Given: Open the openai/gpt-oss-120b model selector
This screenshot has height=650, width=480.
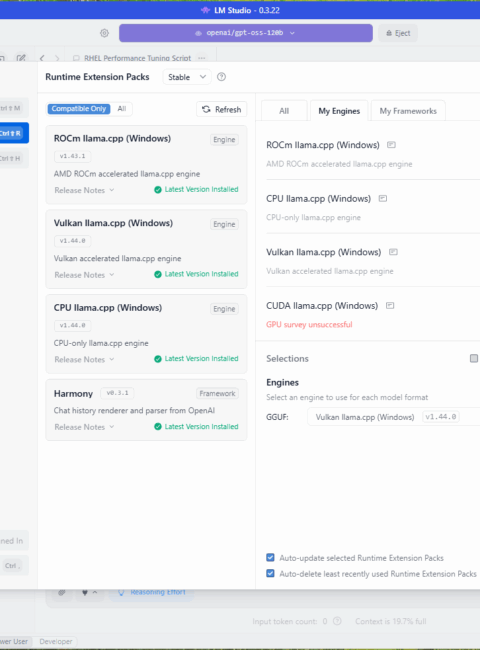Looking at the screenshot, I should [246, 33].
